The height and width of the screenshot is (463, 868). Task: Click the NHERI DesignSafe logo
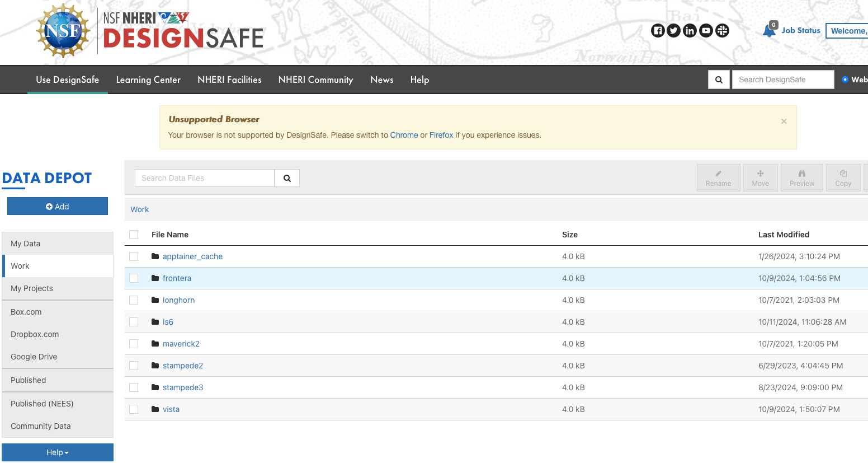coord(183,31)
